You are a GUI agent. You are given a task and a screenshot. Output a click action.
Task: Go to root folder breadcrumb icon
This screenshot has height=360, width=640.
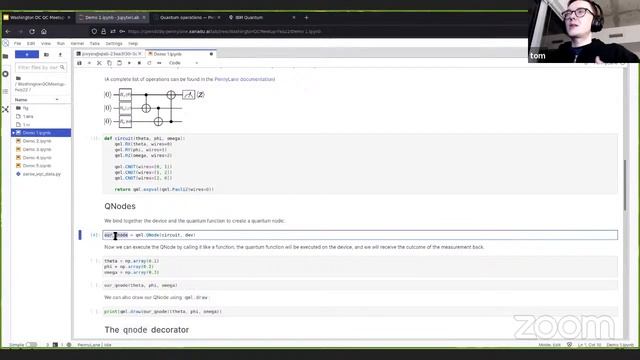(18, 78)
